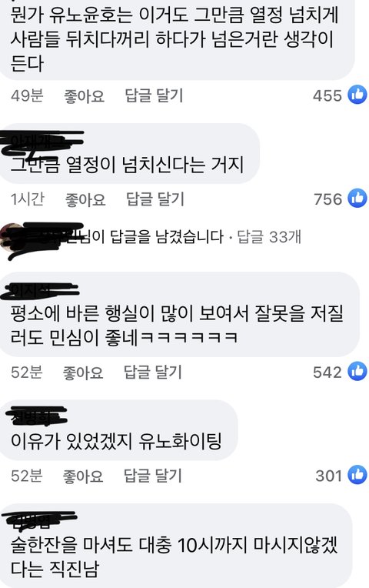Screen dimensions: 369x588
Task: Open the '답글을 남겼습니다' reply notice line
Action: click(150, 236)
